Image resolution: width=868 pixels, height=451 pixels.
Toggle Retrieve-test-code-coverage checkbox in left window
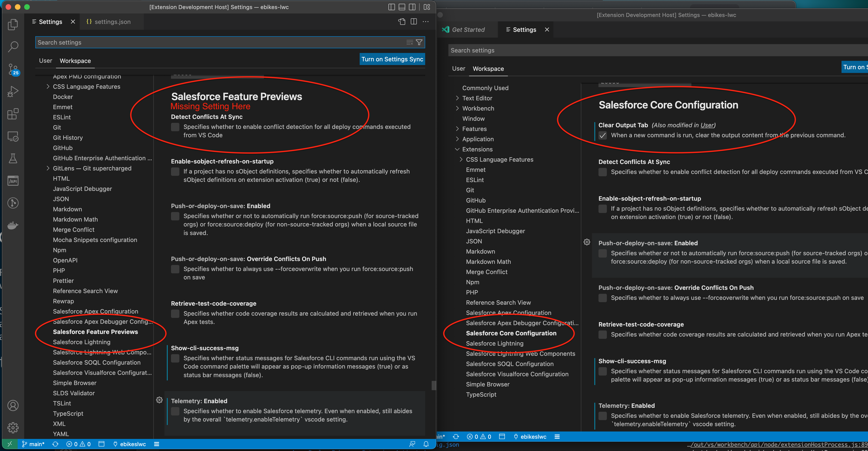(x=175, y=314)
